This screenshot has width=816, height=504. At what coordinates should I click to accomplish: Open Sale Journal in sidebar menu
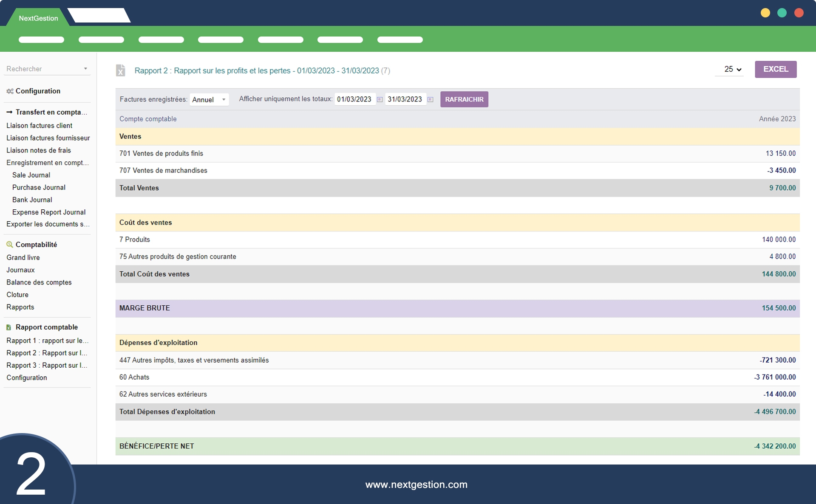(31, 175)
